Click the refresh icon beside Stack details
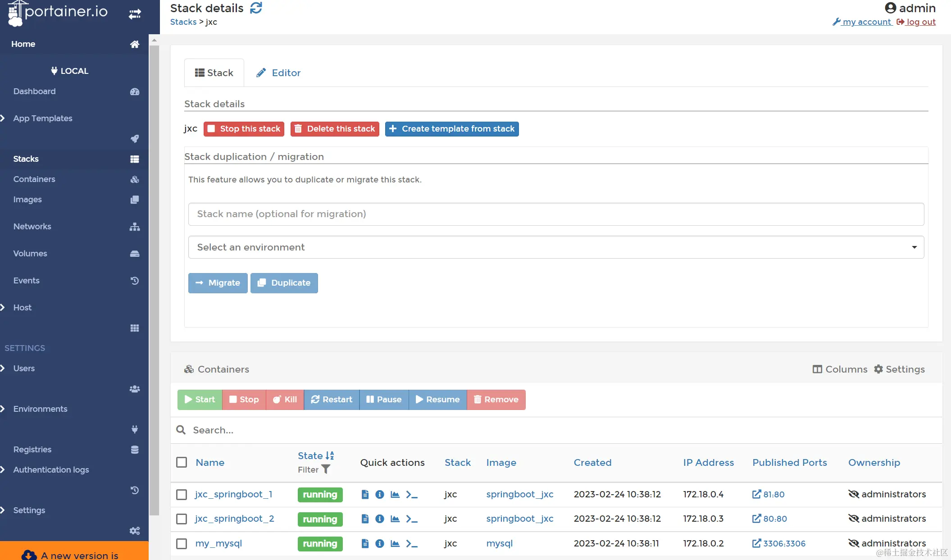 click(x=256, y=8)
